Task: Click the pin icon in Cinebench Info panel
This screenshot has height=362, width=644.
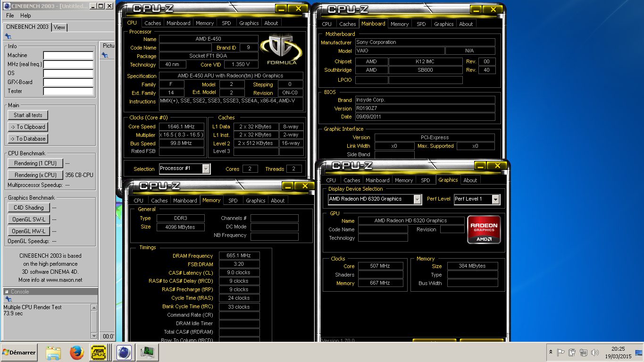Action: [x=8, y=36]
